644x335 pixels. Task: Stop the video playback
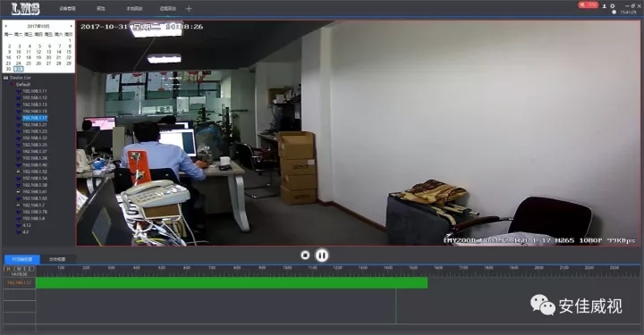(x=305, y=255)
